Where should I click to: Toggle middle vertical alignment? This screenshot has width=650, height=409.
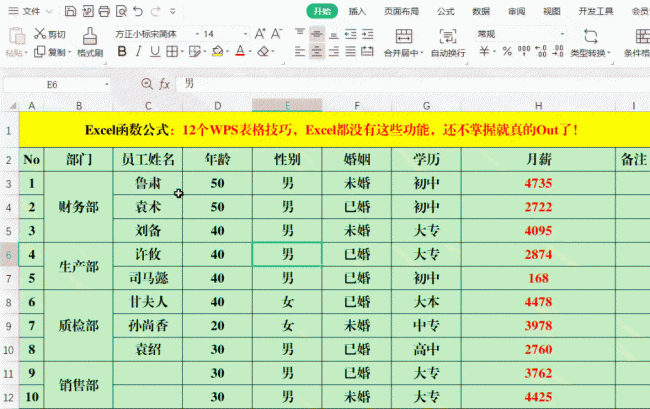(x=317, y=34)
